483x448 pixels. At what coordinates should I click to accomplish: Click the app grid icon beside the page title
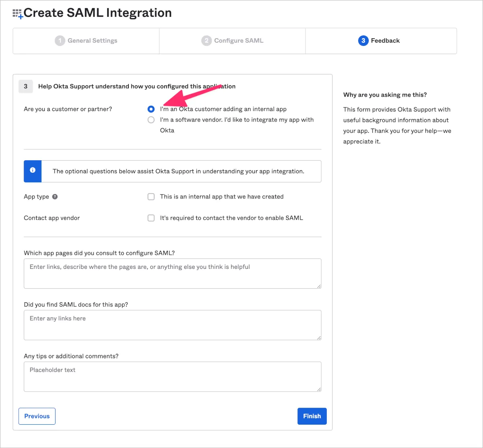pyautogui.click(x=18, y=14)
